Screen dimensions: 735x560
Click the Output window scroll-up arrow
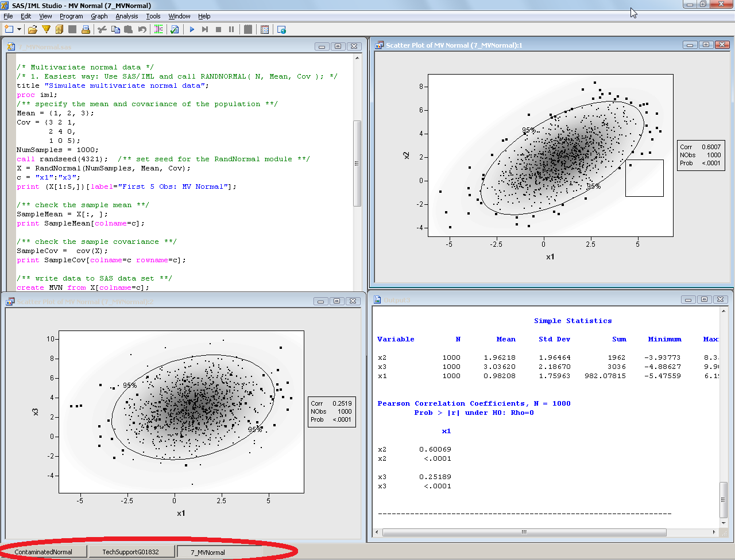724,311
